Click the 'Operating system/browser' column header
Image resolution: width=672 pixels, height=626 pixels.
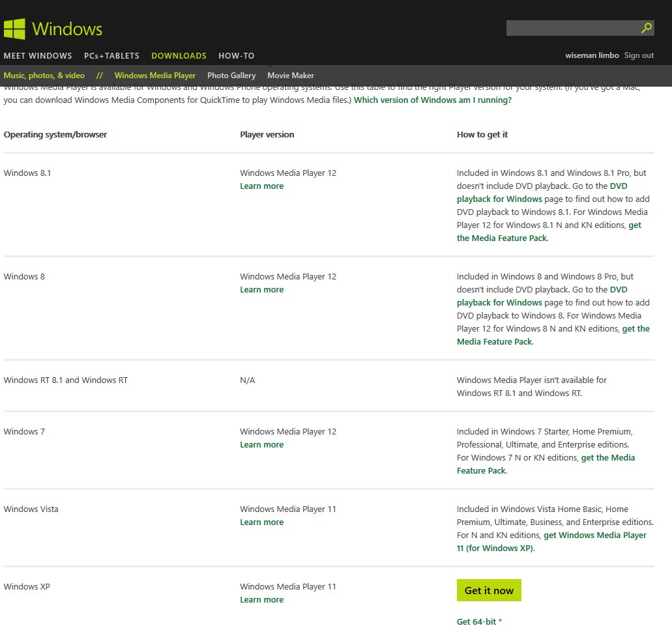[55, 134]
